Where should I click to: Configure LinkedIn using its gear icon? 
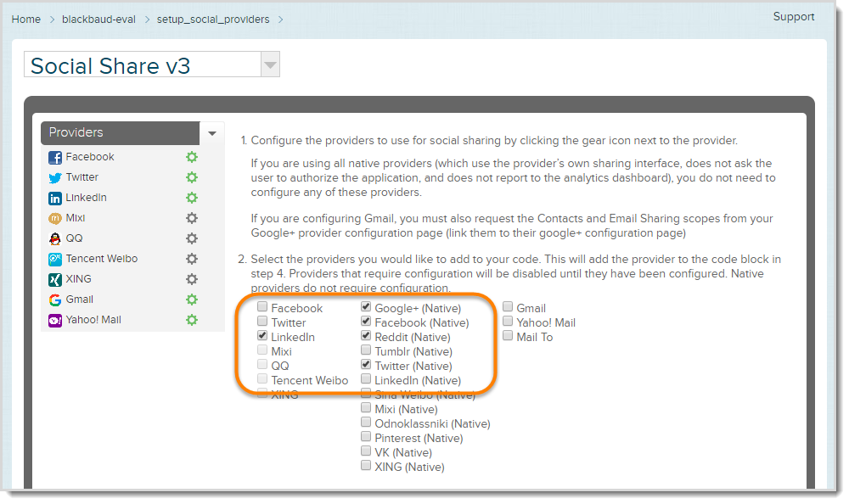click(x=192, y=198)
